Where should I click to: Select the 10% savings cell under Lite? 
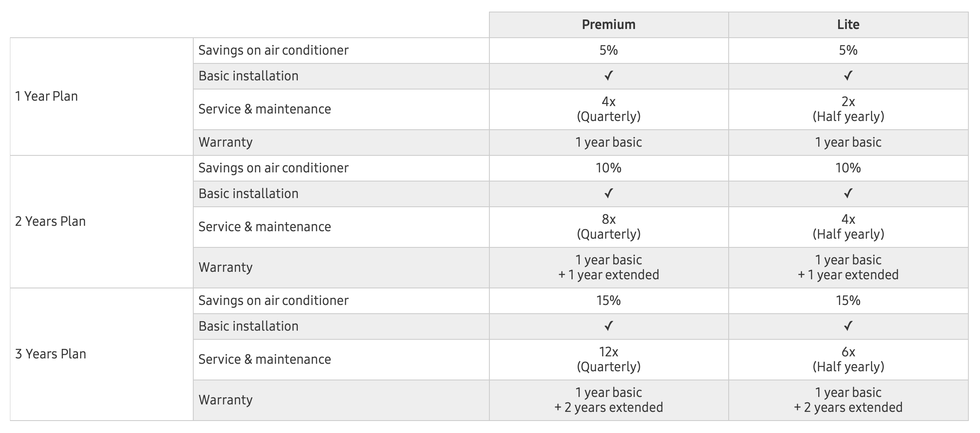pyautogui.click(x=848, y=168)
